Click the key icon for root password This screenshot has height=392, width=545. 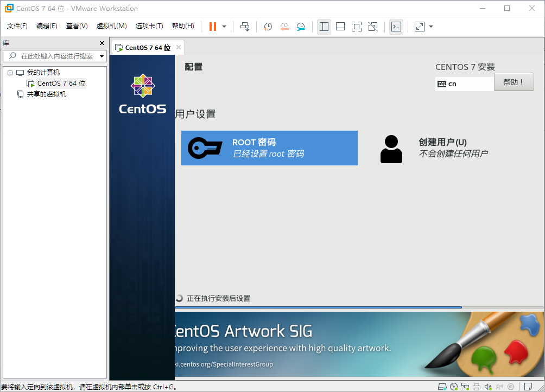pyautogui.click(x=205, y=148)
